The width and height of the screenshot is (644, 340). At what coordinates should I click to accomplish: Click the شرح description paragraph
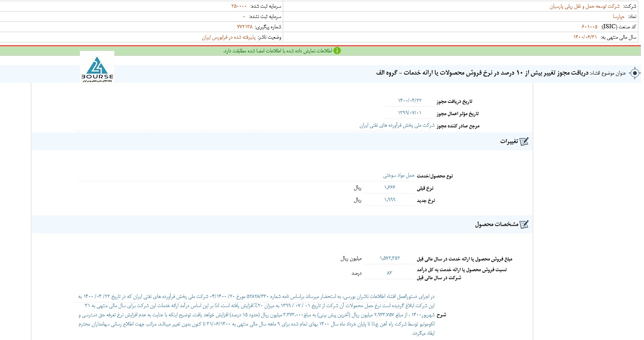click(256, 315)
